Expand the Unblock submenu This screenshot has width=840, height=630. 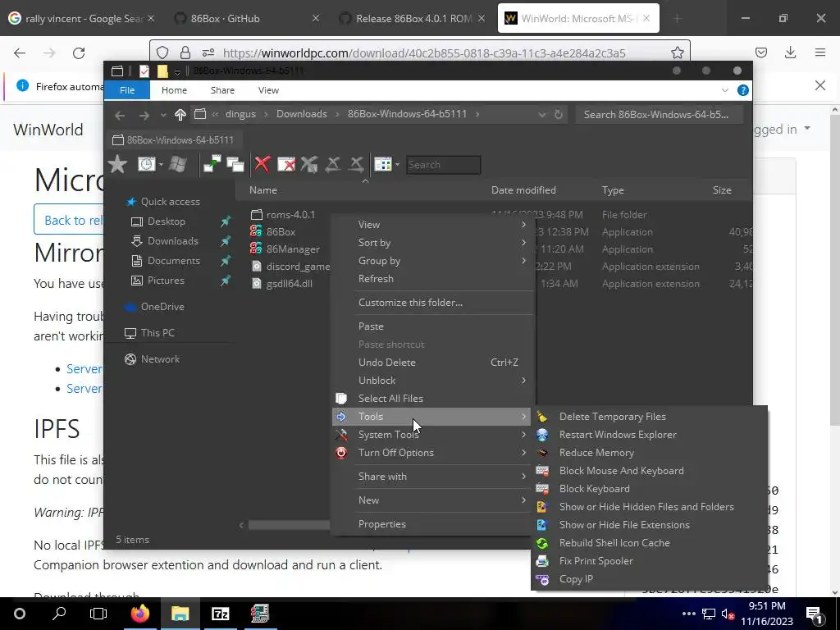pos(431,381)
